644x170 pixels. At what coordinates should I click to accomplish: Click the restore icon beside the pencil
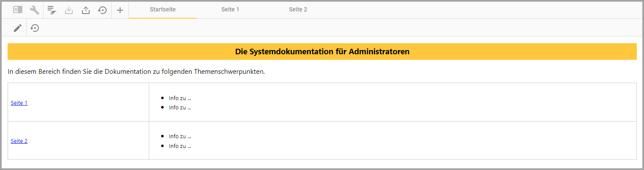pos(35,28)
